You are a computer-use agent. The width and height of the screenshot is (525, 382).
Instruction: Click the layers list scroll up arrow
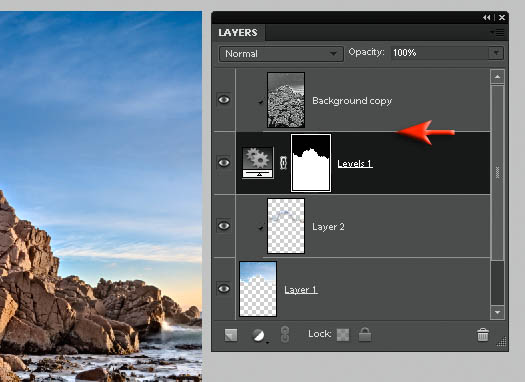497,77
